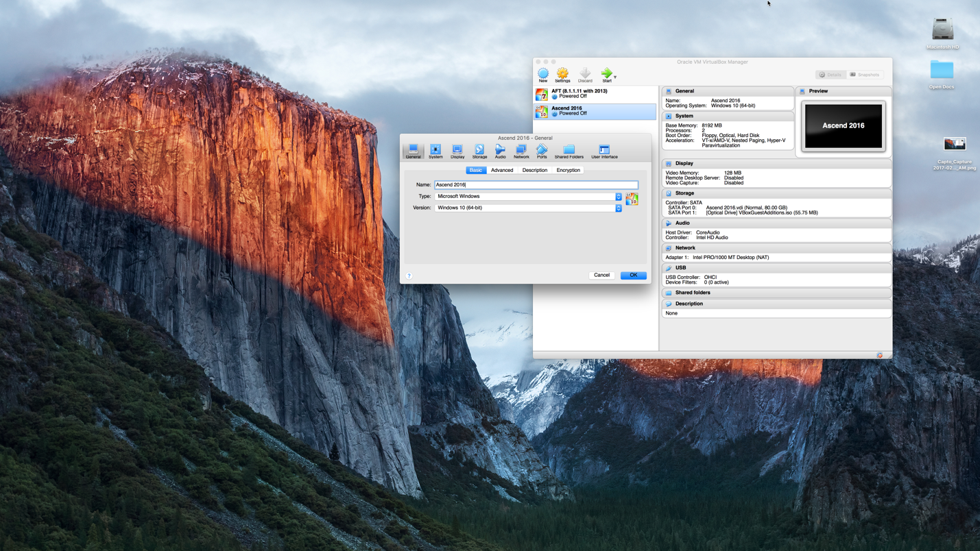This screenshot has height=551, width=980.
Task: Click the System section header in details pane
Action: click(x=728, y=116)
